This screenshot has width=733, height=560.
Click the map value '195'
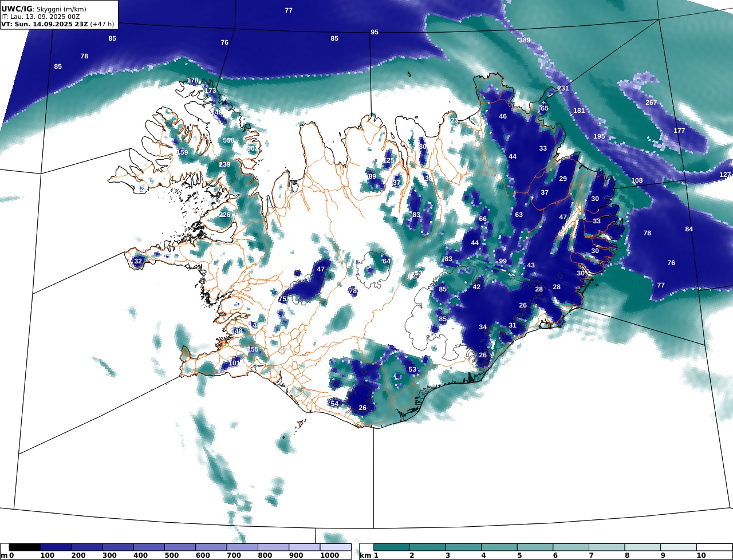click(599, 136)
